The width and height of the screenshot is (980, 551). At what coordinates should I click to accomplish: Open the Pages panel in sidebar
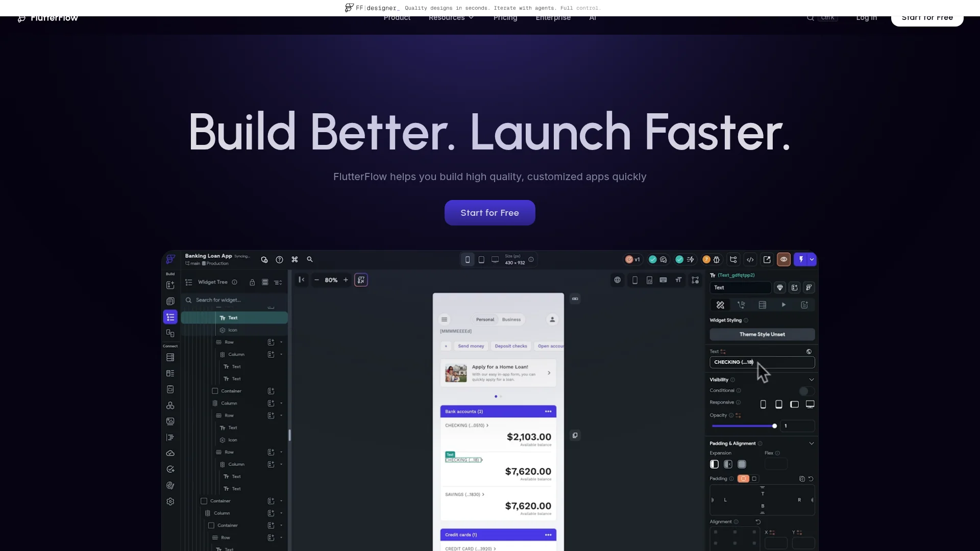(170, 302)
